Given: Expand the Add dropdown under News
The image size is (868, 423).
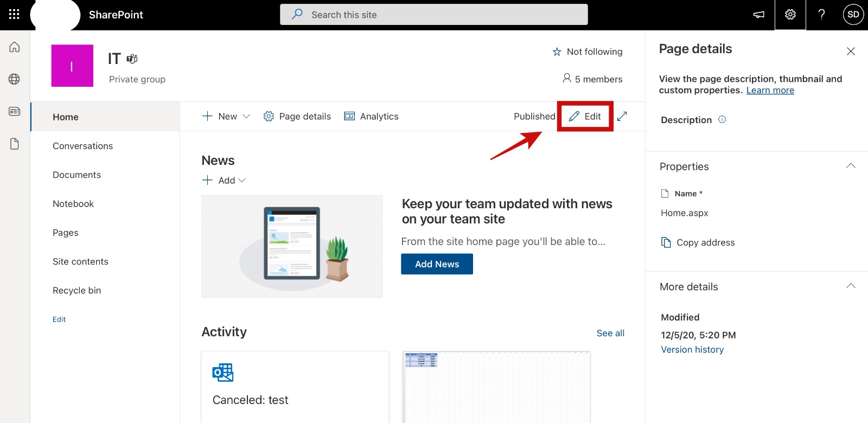Looking at the screenshot, I should pyautogui.click(x=224, y=180).
